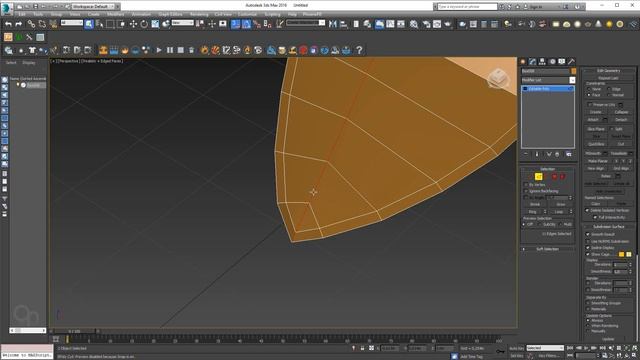Click the Render Setup icon
This screenshot has height=360, width=640.
pyautogui.click(x=426, y=24)
